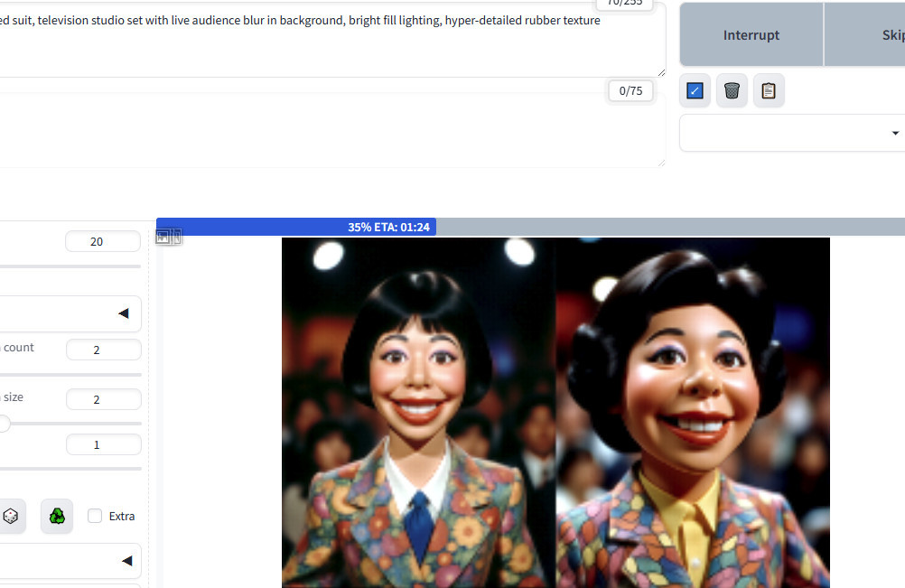Click the empty negative prompt text box

click(x=332, y=130)
